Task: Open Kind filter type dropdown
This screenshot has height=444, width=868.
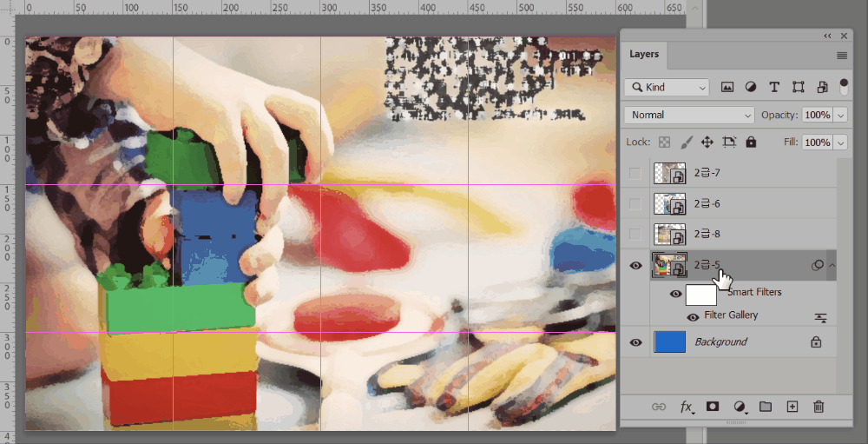Action: [667, 87]
